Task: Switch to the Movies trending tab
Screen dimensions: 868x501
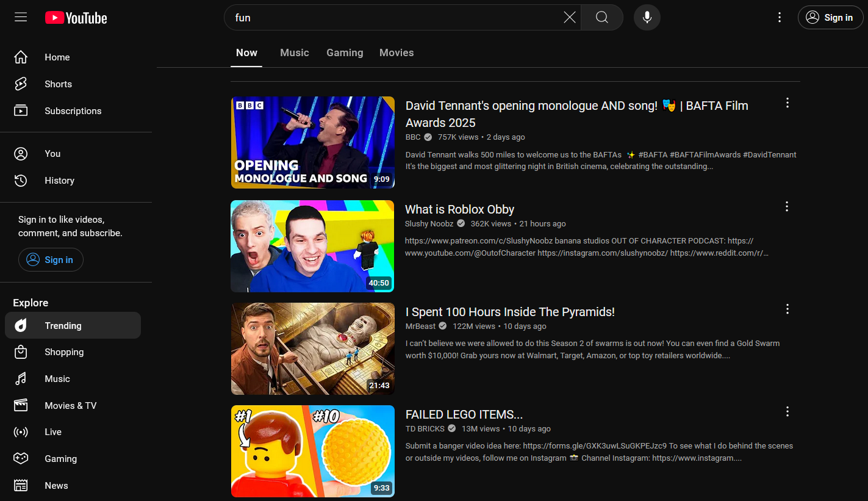Action: click(x=396, y=52)
